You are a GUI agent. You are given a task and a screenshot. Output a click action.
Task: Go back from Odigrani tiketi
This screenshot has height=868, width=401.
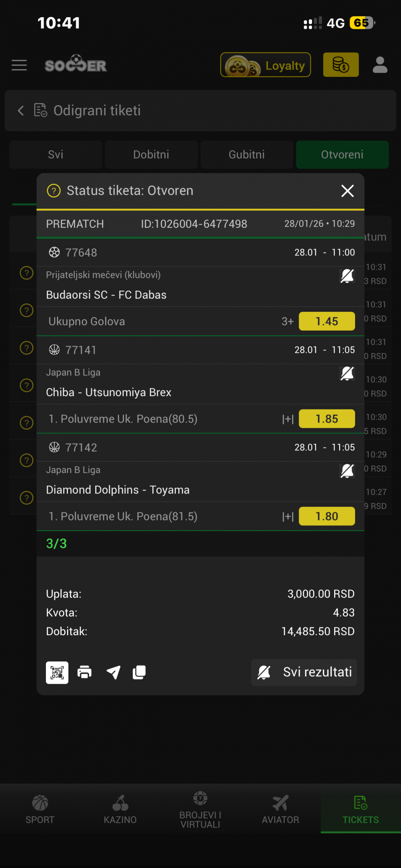(21, 111)
